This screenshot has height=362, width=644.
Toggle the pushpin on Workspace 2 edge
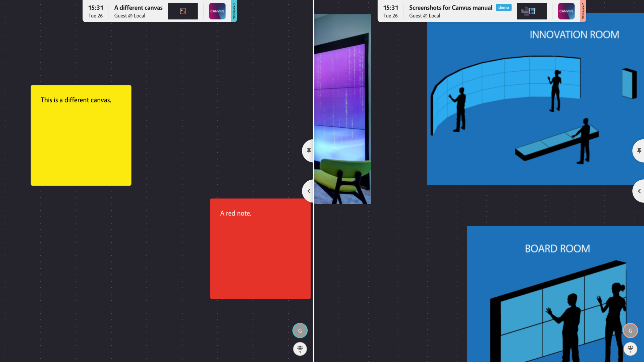click(639, 150)
